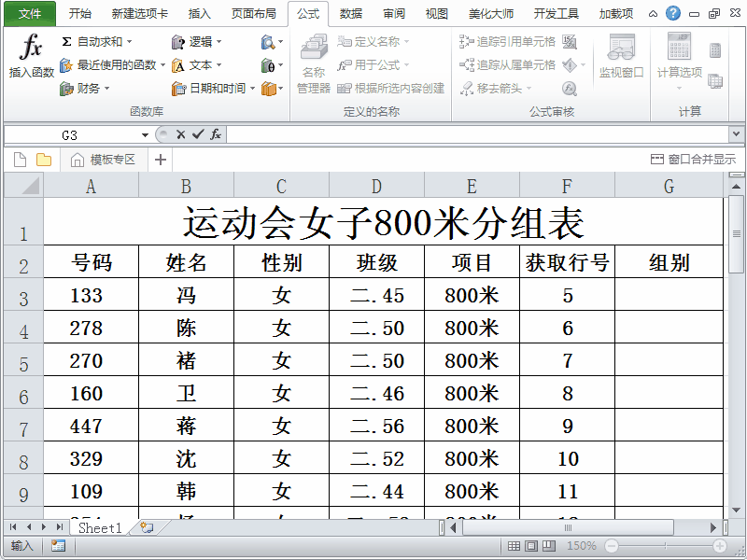Minimize the ribbon with the caret
The width and height of the screenshot is (747, 560).
653,14
